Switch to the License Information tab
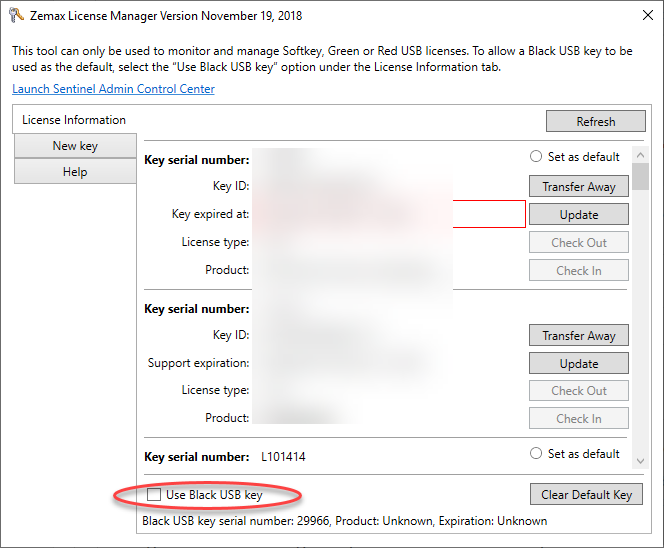 click(74, 120)
